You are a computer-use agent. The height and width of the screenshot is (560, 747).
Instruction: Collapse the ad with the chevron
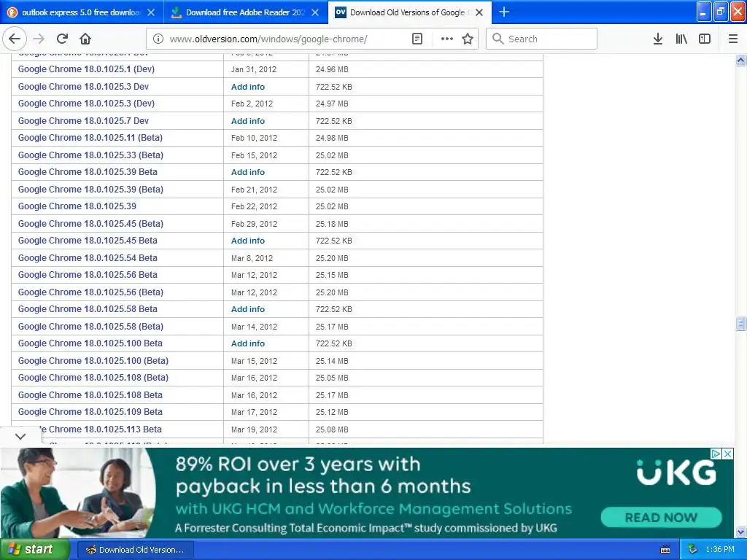20,436
